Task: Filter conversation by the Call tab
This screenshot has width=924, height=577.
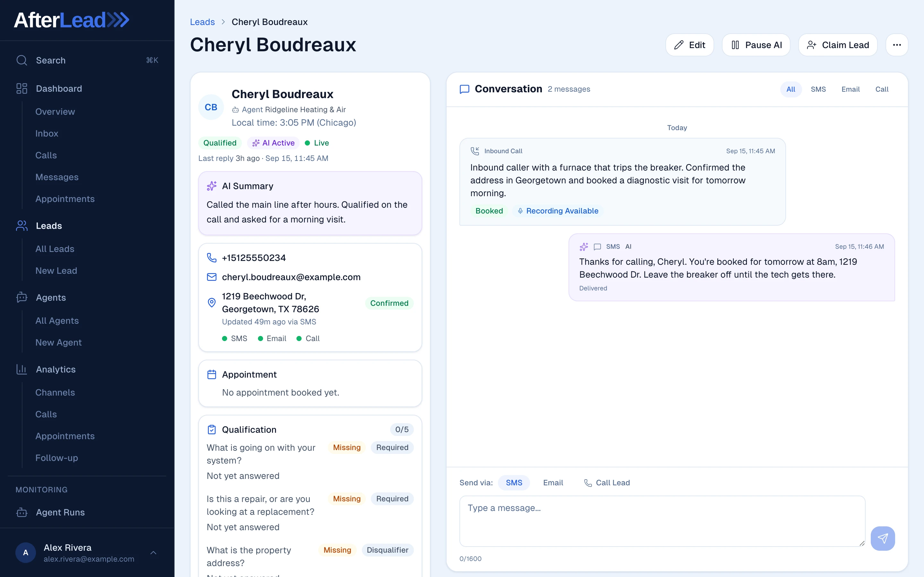Action: click(882, 89)
